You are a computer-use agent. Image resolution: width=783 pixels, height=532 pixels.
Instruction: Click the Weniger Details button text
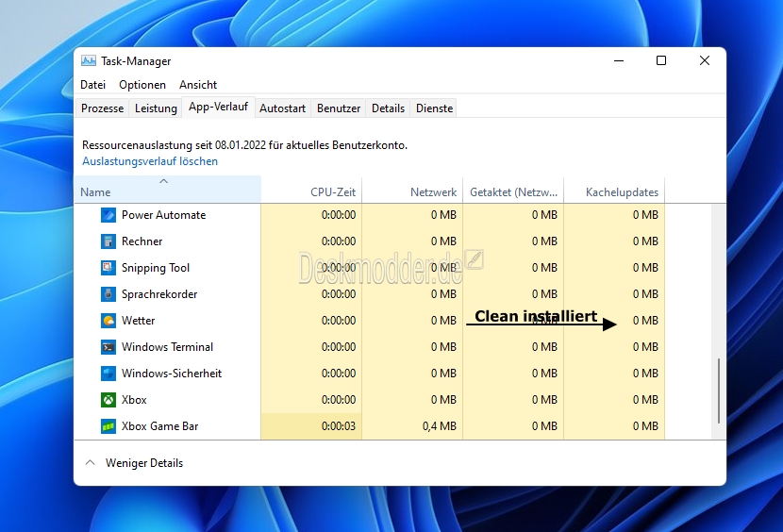144,463
